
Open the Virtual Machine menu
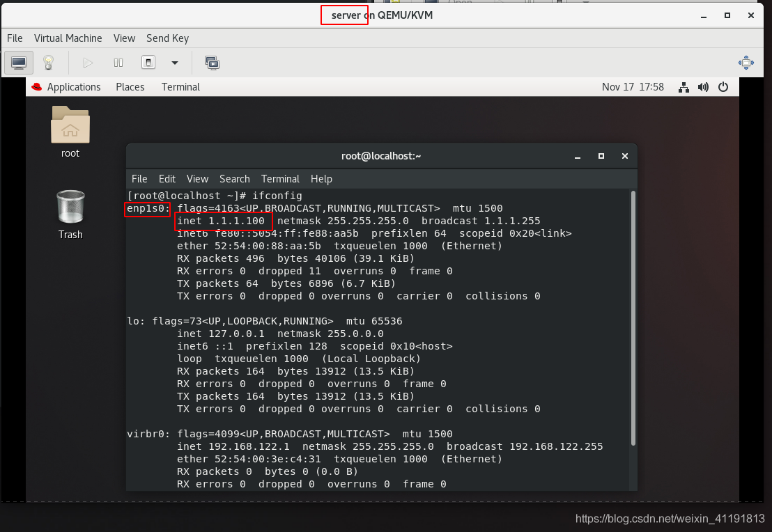(x=68, y=38)
